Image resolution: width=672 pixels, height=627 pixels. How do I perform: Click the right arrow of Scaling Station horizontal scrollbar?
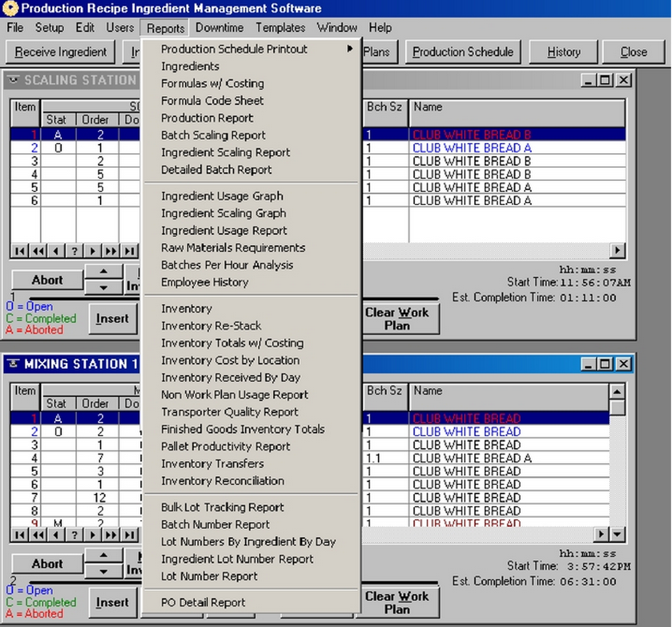[x=617, y=251]
